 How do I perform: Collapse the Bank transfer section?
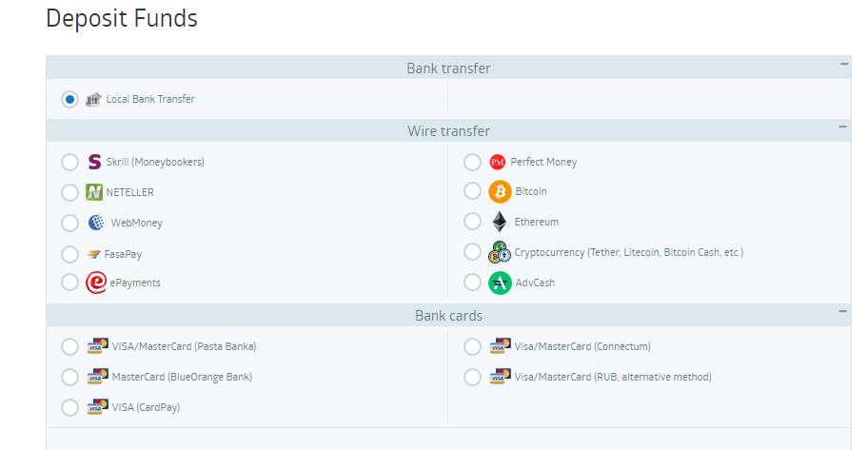[843, 64]
